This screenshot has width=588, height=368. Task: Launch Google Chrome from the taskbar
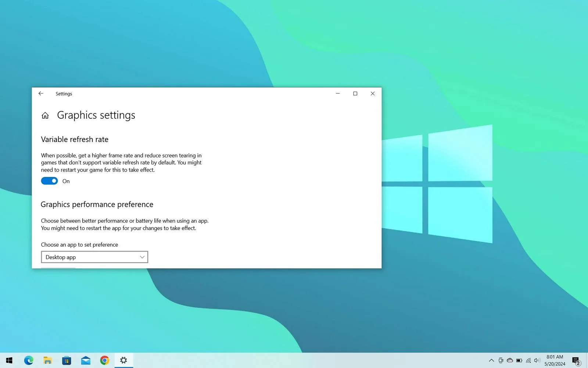coord(104,360)
